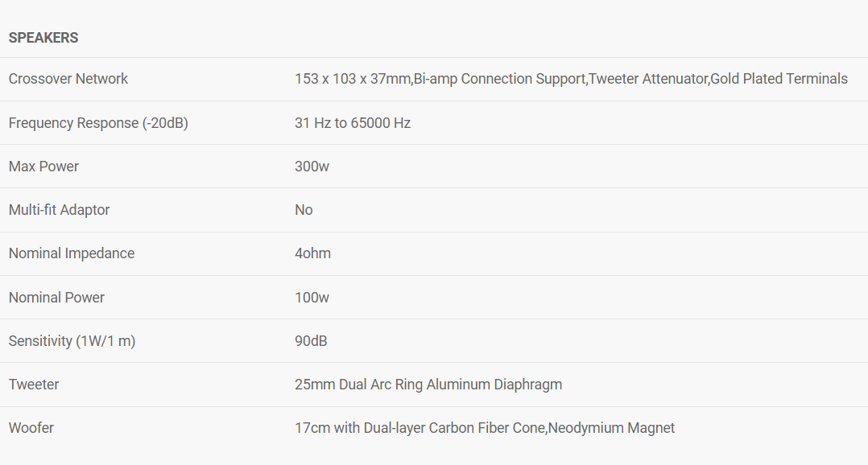This screenshot has width=868, height=465.
Task: Click the 4ohm impedance value
Action: [312, 253]
